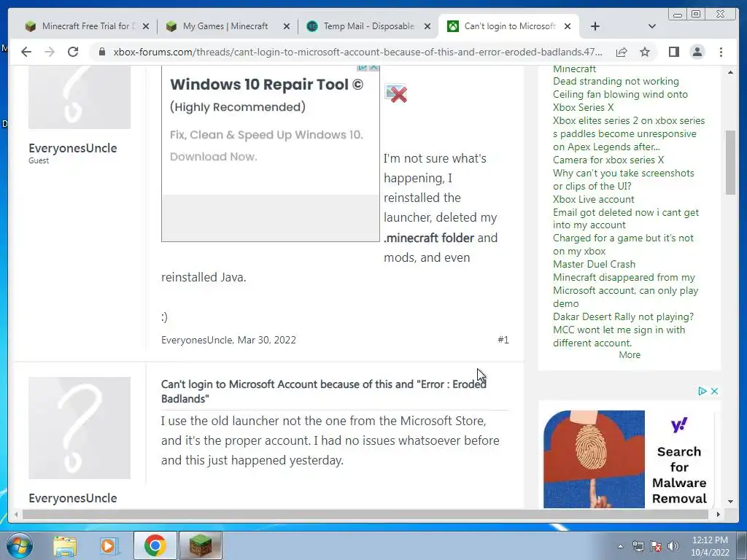Close the Can't login to Microsoft tab
747x560 pixels.
(x=568, y=26)
